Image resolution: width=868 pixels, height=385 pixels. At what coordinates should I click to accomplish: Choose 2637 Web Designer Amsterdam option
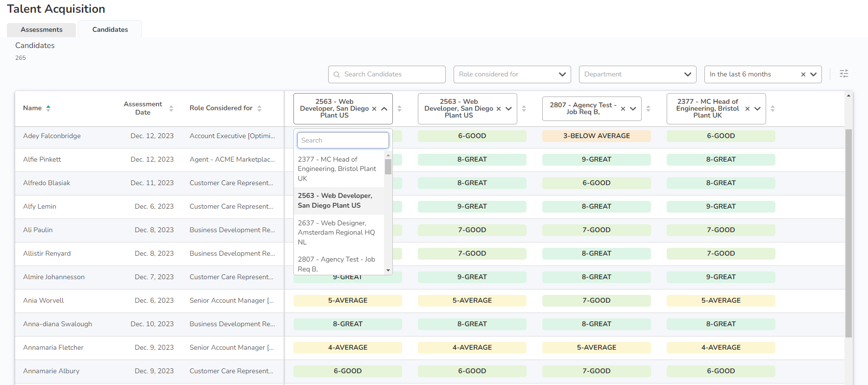tap(338, 232)
